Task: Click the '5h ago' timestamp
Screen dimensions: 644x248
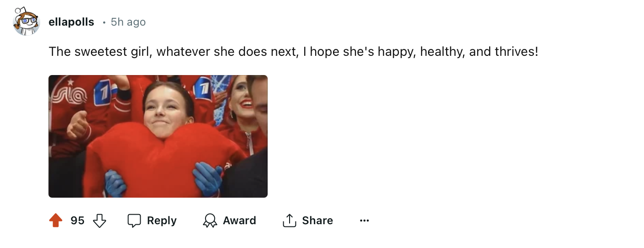Action: pos(128,22)
